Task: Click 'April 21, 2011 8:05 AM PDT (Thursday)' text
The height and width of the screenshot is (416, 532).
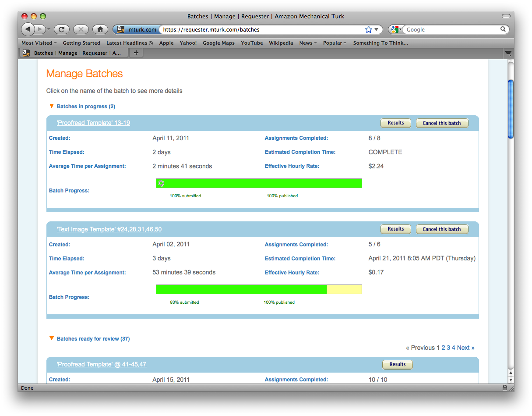Action: [x=422, y=258]
